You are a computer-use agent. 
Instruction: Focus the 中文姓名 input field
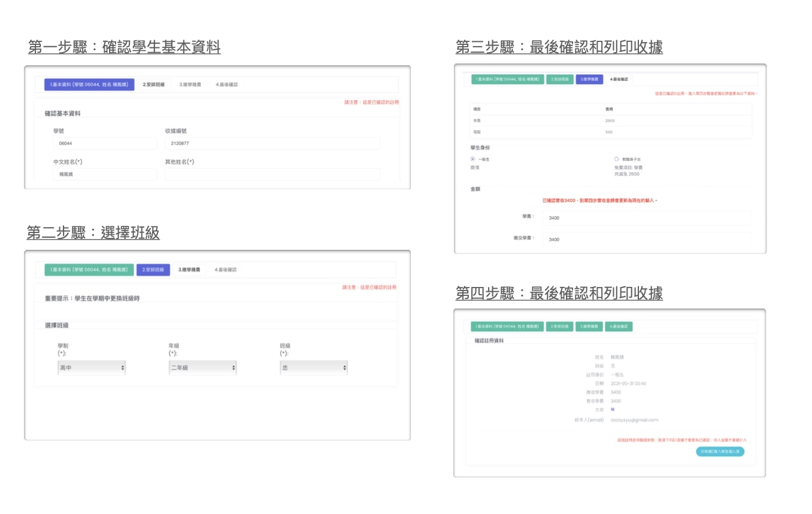pos(104,174)
